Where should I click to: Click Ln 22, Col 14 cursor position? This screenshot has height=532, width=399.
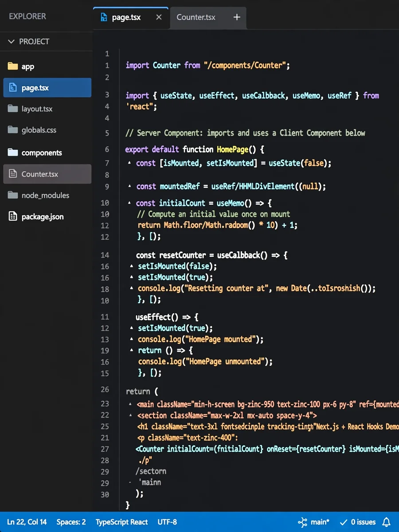coord(27,522)
